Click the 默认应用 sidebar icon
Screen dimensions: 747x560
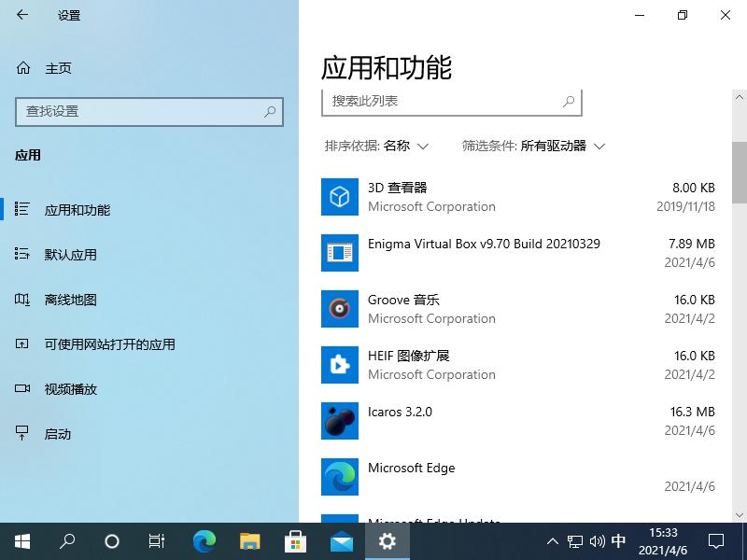[21, 254]
